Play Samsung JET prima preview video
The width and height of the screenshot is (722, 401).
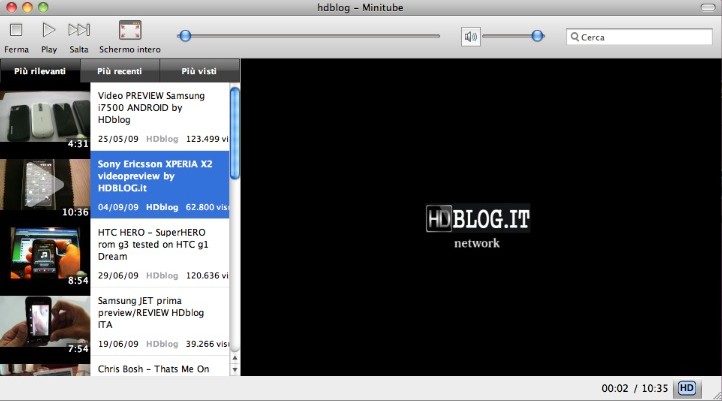[x=160, y=322]
